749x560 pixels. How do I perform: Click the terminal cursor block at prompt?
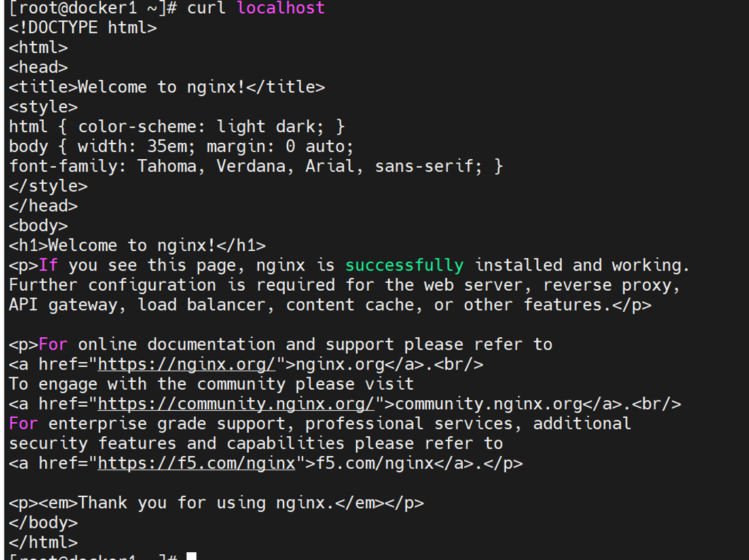tap(192, 556)
